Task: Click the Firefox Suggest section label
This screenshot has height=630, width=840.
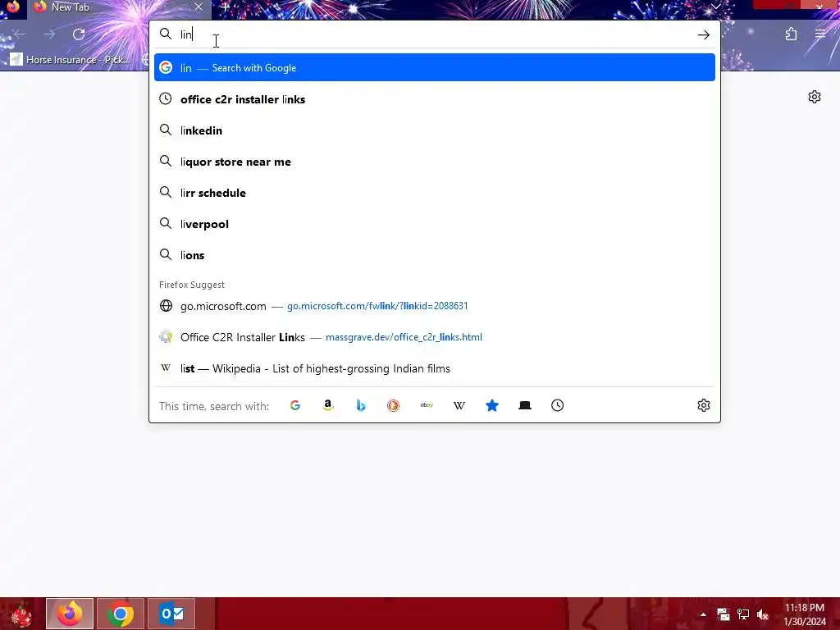Action: click(x=192, y=285)
